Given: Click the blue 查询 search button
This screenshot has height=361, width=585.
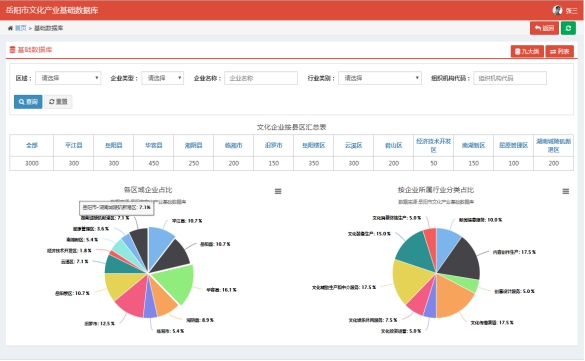Looking at the screenshot, I should click(x=28, y=102).
